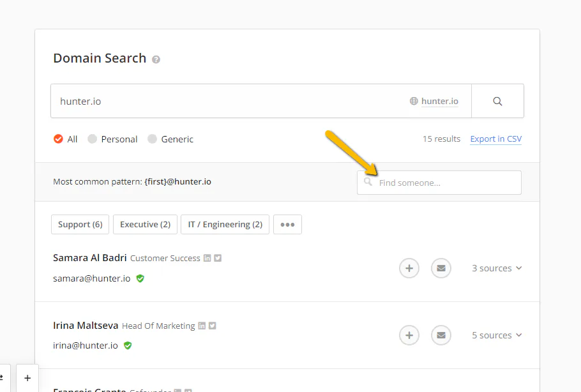This screenshot has height=392, width=581.
Task: Click the 15 results count text
Action: coord(441,139)
